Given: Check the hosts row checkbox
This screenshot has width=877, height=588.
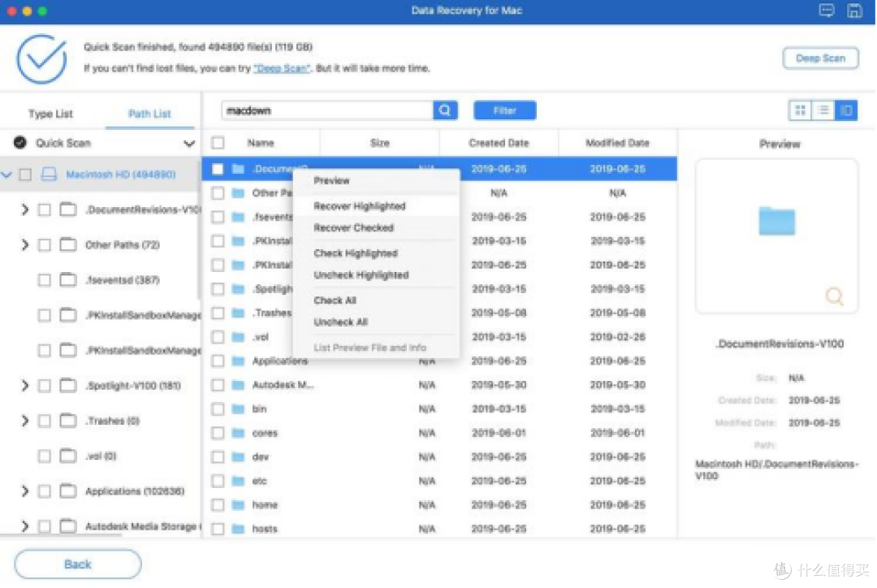Looking at the screenshot, I should click(218, 529).
